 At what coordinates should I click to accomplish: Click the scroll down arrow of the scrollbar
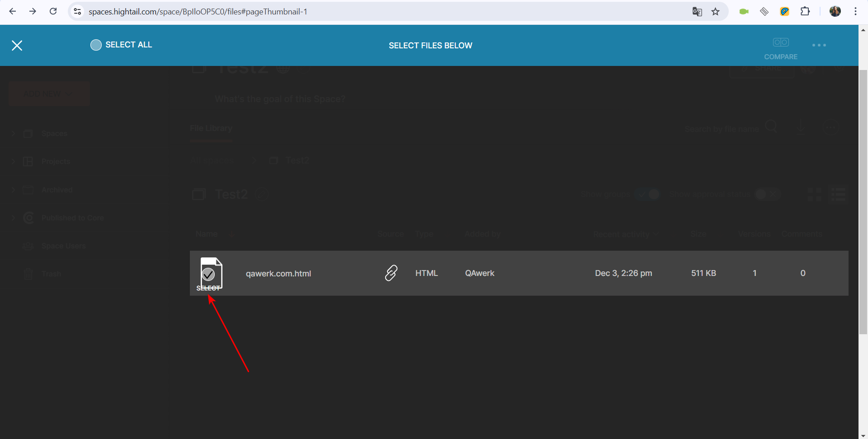(x=863, y=435)
